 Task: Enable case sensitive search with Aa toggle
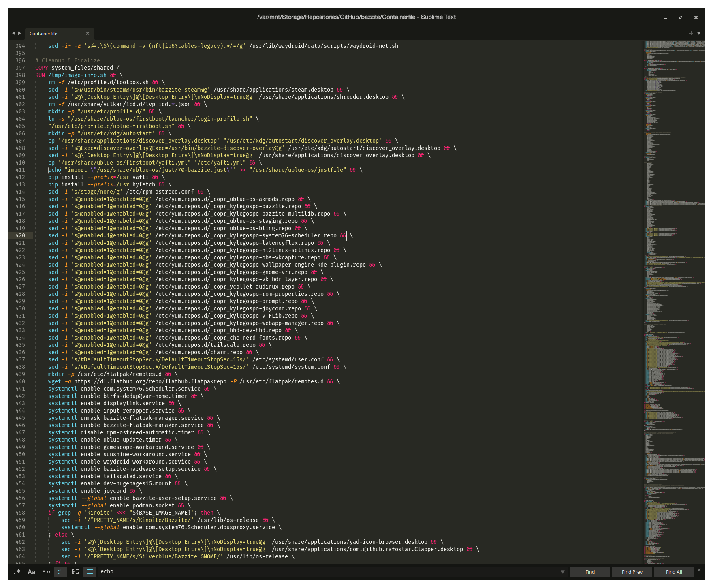(x=31, y=572)
